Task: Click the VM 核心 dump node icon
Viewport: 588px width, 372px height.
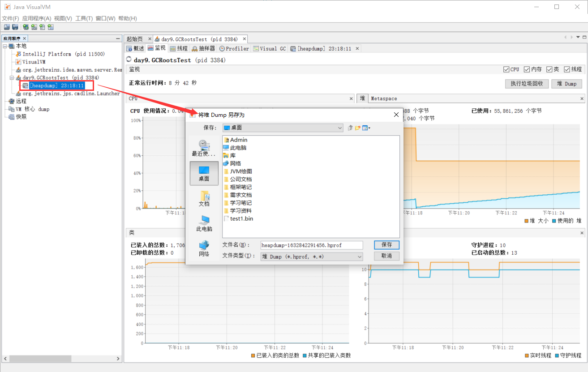Action: point(12,109)
